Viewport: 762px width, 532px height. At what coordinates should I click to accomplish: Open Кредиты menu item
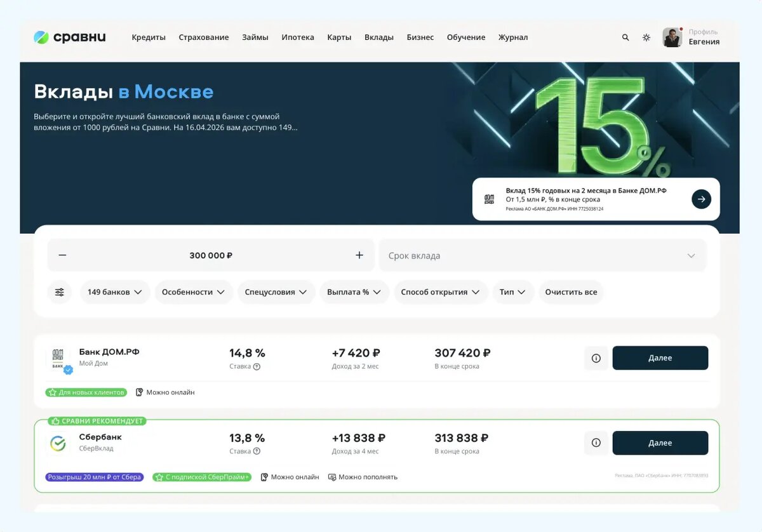click(x=149, y=37)
